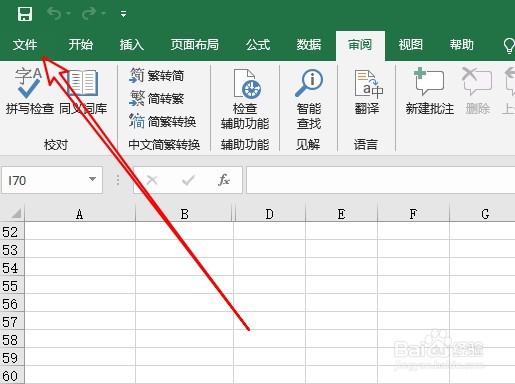Select row 53 header
Screen dimensions: 515x384
coord(12,249)
